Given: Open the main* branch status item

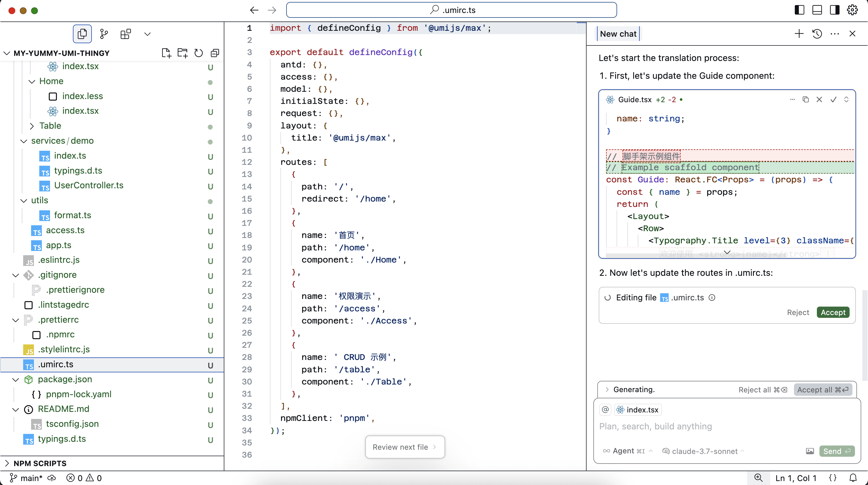Looking at the screenshot, I should coord(26,478).
